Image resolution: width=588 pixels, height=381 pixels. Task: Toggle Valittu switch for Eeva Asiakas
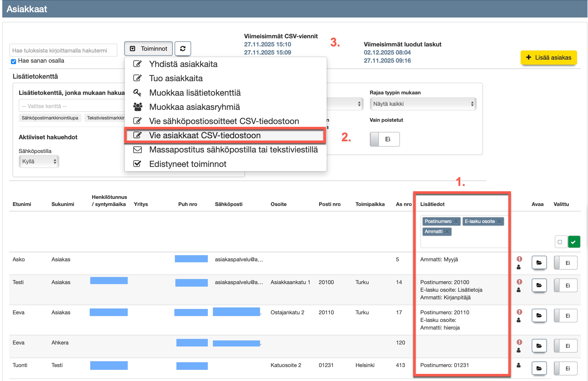565,316
